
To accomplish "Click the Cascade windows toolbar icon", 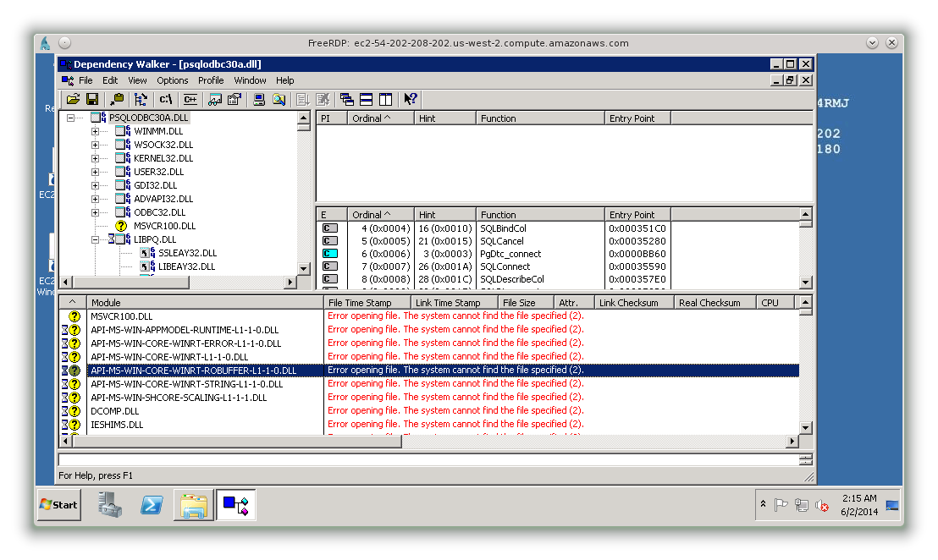I will (346, 99).
